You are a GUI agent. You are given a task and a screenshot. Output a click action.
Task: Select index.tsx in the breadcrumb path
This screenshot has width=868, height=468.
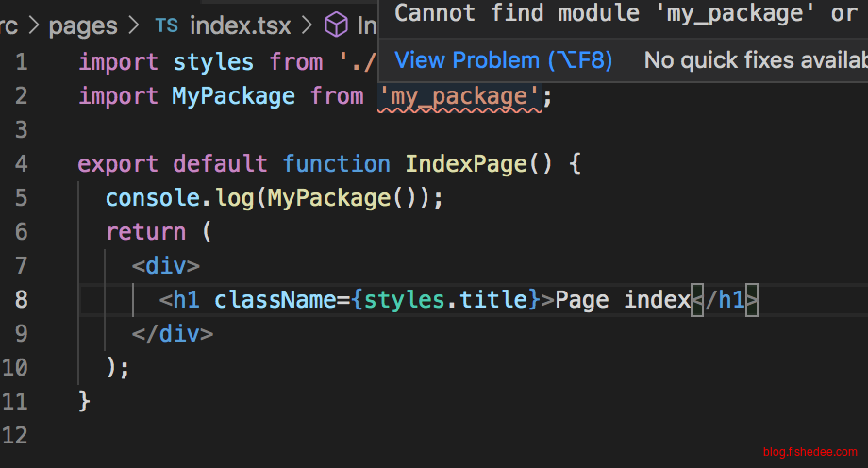(x=240, y=25)
